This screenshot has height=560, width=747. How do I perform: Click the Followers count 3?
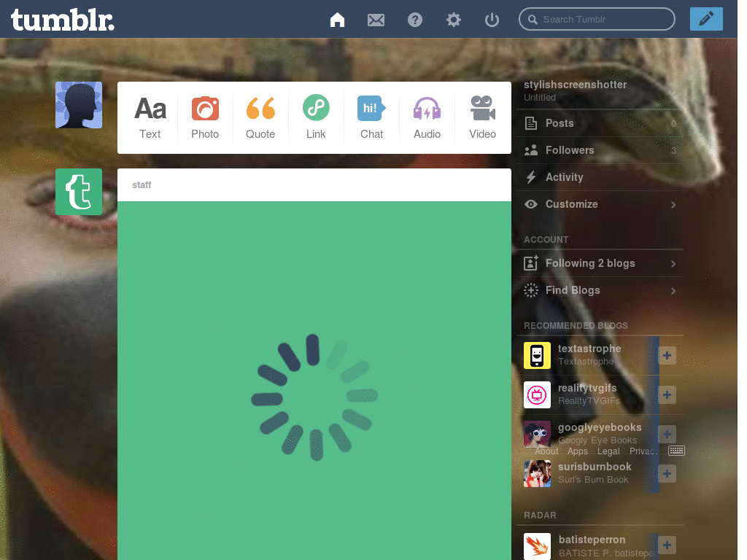click(673, 151)
